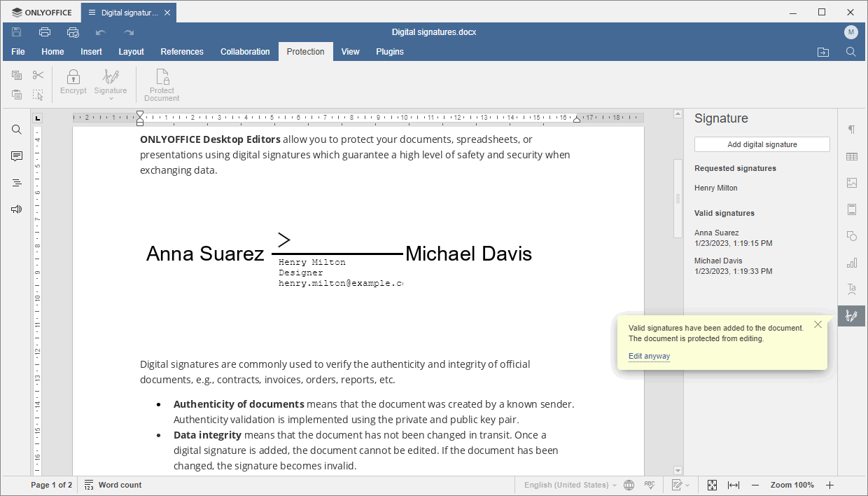
Task: Open the File menu tab
Action: [18, 52]
